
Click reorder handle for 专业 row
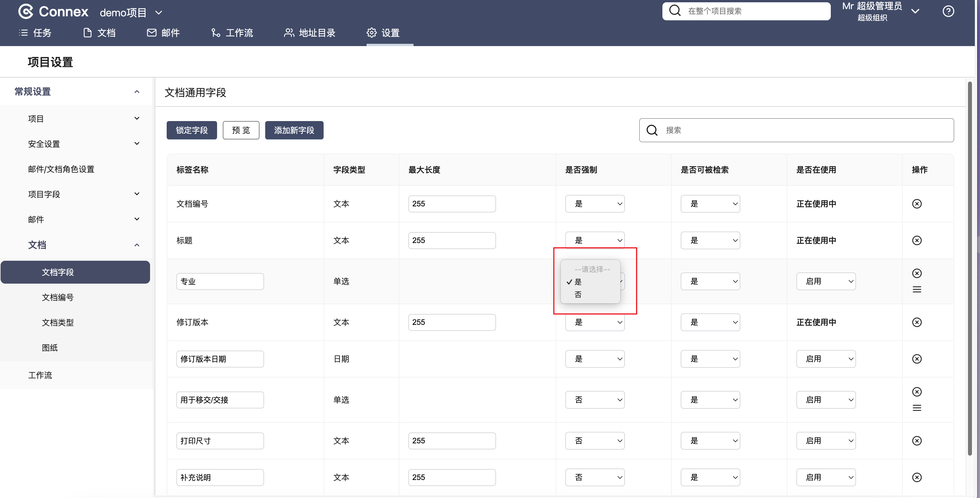pos(917,290)
